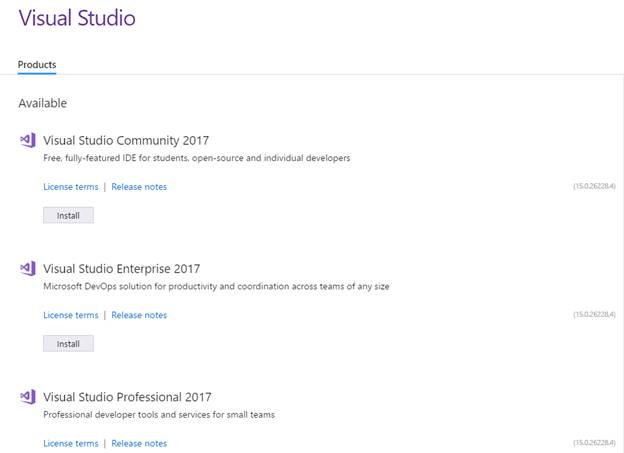624x453 pixels.
Task: View License terms for Enterprise 2017
Action: [x=71, y=315]
